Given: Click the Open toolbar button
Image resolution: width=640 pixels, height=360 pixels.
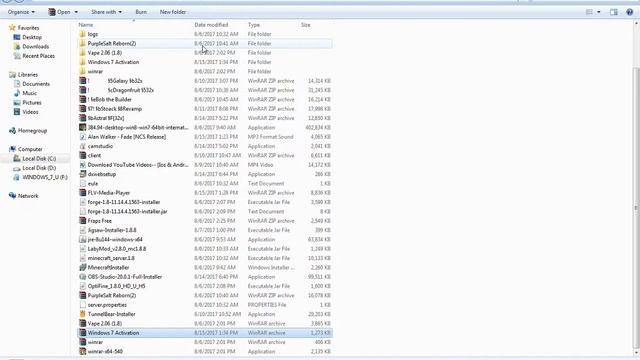Looking at the screenshot, I should coord(59,12).
